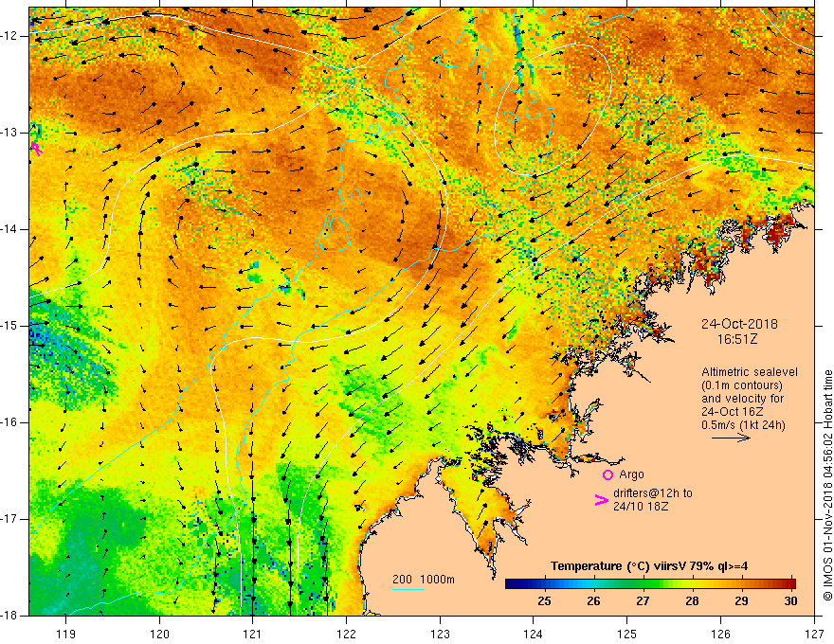Click latitude axis label -17
834x644 pixels.
[10, 519]
